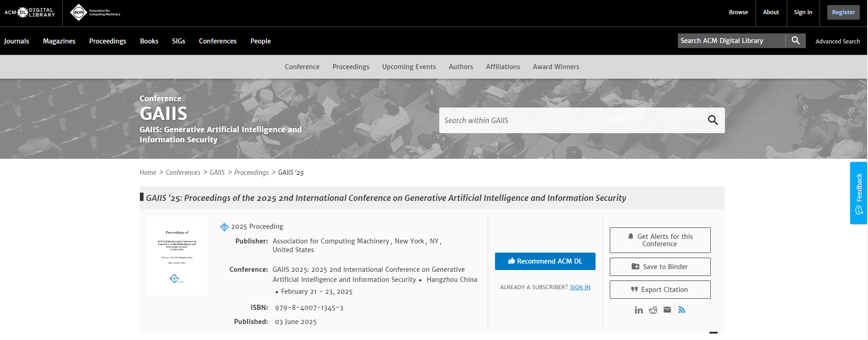Select the Award Winners tab
The image size is (868, 340).
point(556,67)
